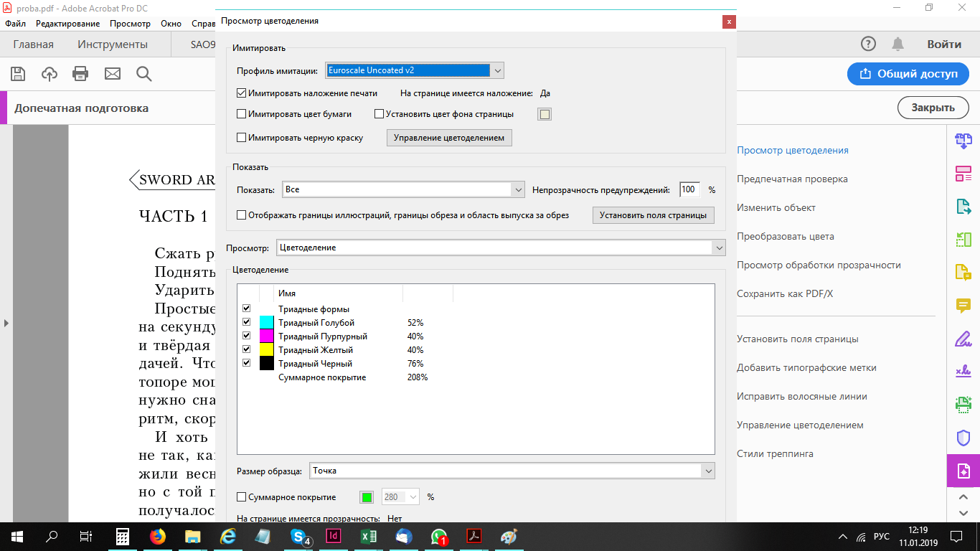This screenshot has width=980, height=551.
Task: Click the blue Общий доступ button
Action: click(x=908, y=73)
